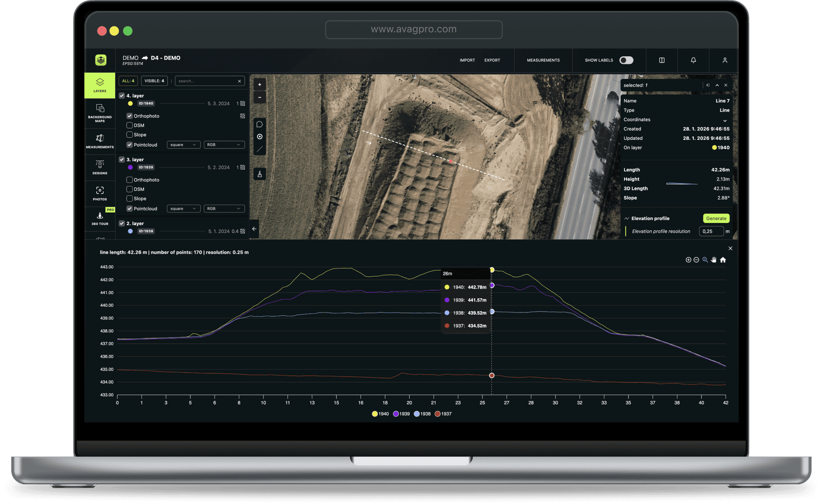Collapse the layers panel with the arrow
Screen dimensions: 822x504
[x=254, y=229]
